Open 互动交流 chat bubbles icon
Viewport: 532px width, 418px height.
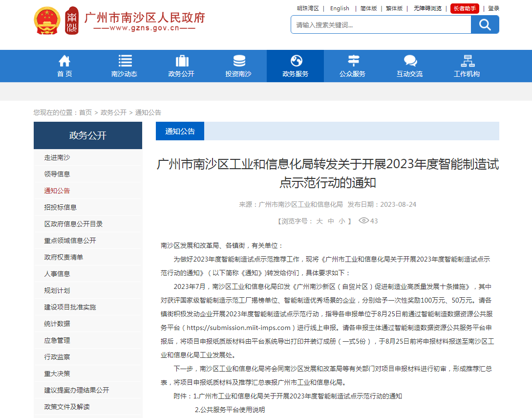click(410, 61)
